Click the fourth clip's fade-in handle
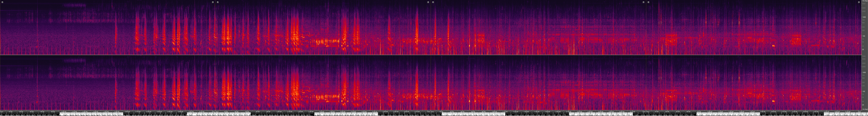Image resolution: width=868 pixels, height=116 pixels. (648, 2)
